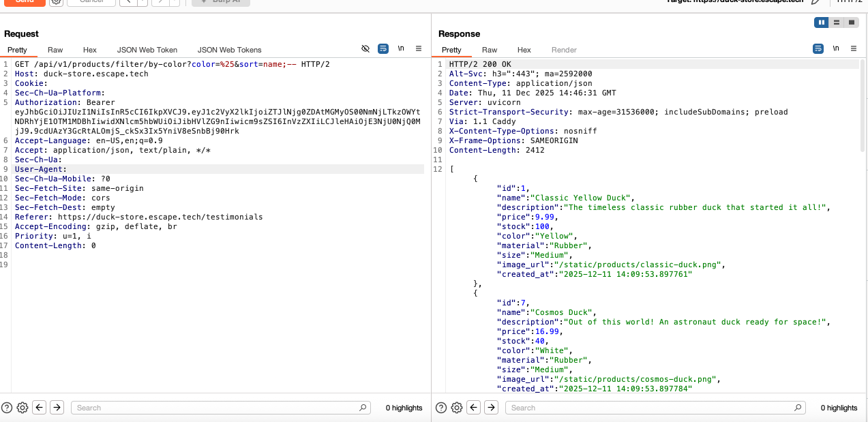Select the side-by-side layout icon
The image size is (868, 422).
click(821, 22)
